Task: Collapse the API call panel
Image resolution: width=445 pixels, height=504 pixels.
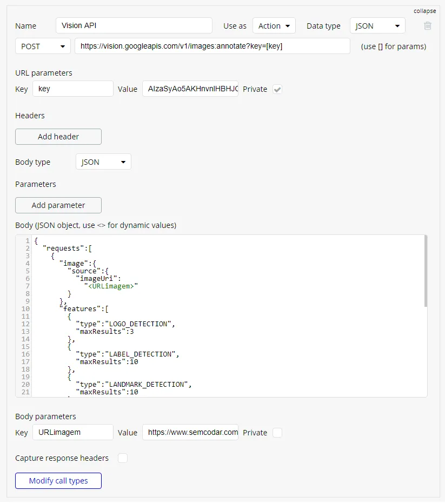Action: tap(424, 11)
